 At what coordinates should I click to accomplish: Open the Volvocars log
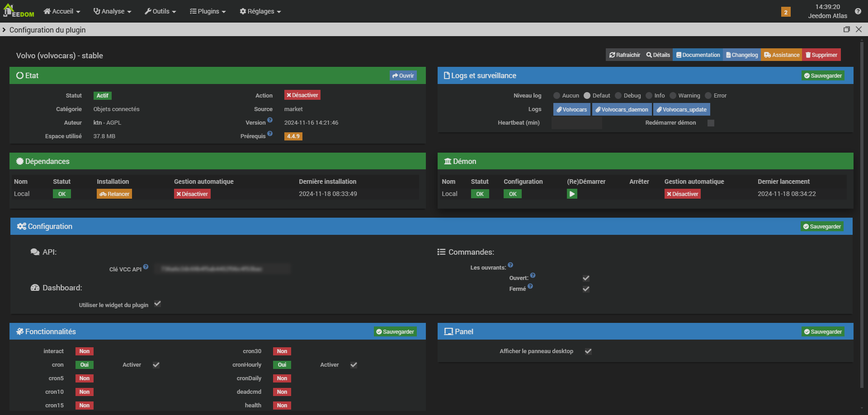click(572, 110)
